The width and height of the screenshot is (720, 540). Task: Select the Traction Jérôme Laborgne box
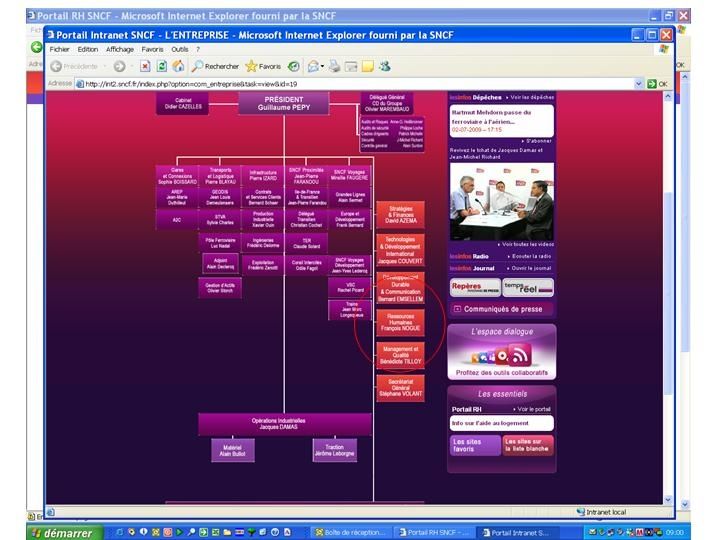334,450
